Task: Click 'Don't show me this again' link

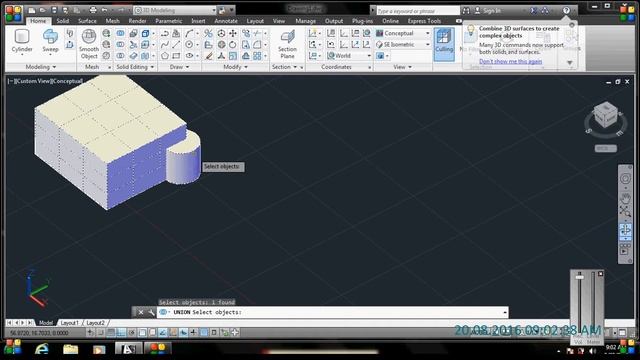Action: click(x=511, y=62)
